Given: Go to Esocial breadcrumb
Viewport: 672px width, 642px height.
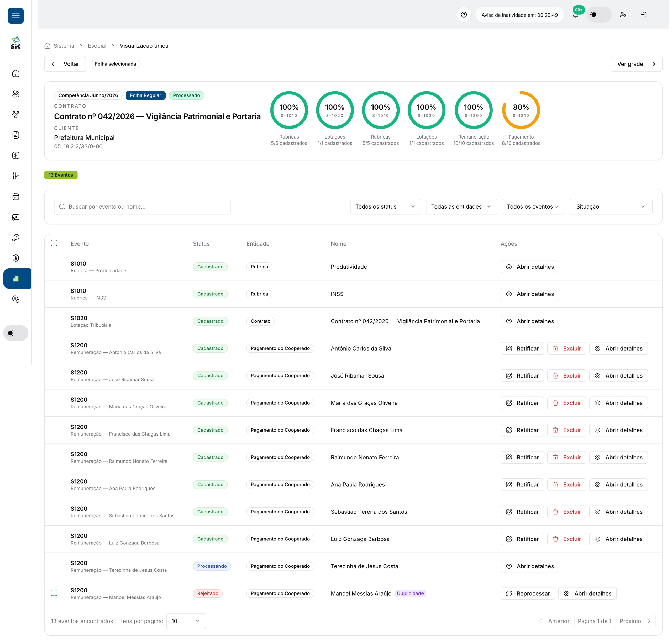Looking at the screenshot, I should coord(97,46).
